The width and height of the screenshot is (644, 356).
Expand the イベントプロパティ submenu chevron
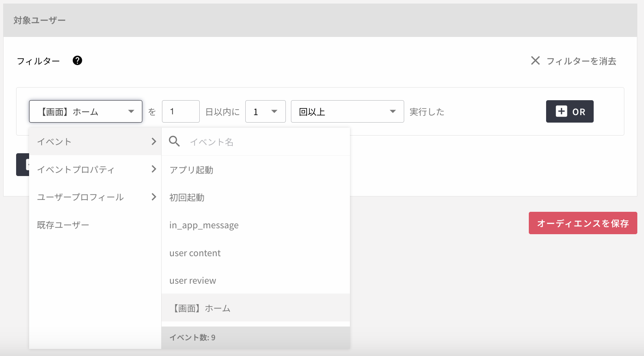click(154, 169)
